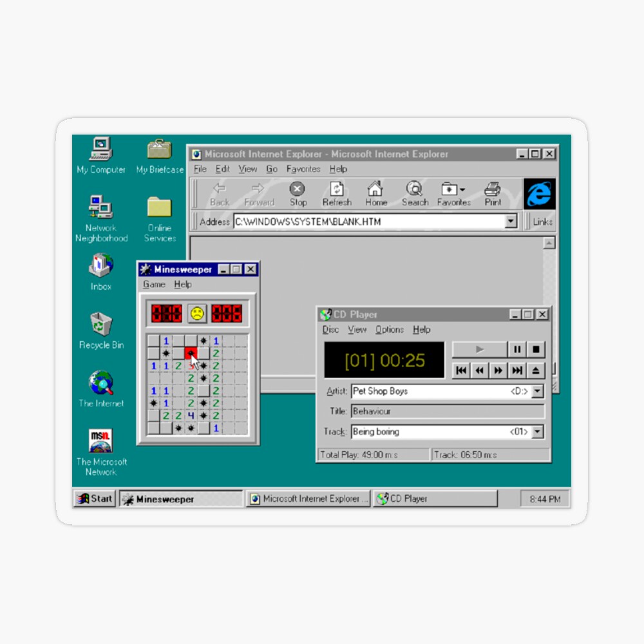Click the CD Player title bar disc icon
644x644 pixels.
tap(326, 315)
